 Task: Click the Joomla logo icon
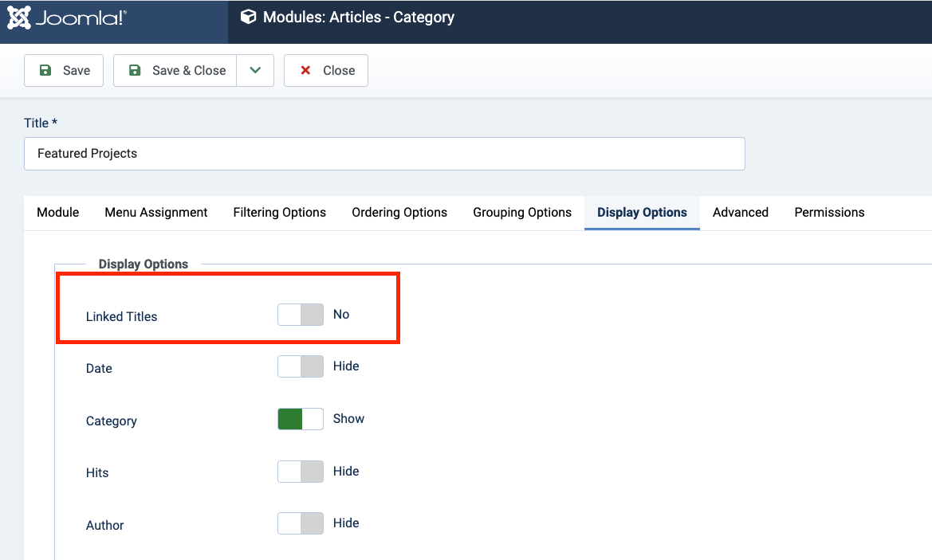point(19,18)
